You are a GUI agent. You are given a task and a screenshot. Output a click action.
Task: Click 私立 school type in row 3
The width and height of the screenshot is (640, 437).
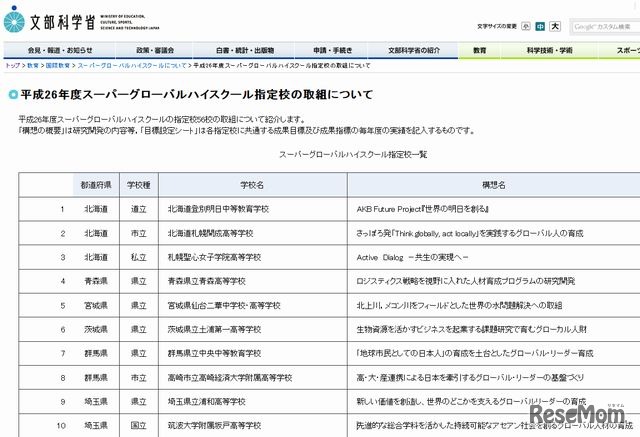(139, 257)
